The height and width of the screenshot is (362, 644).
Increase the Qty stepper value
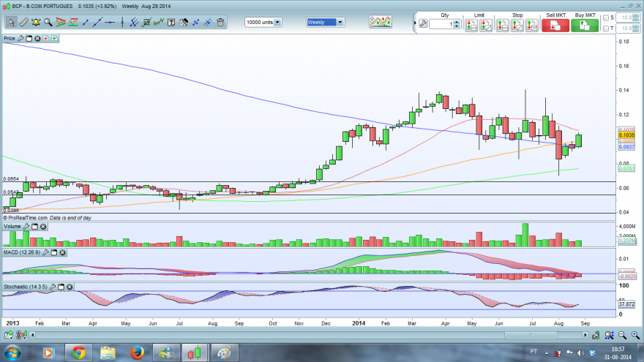tap(457, 22)
